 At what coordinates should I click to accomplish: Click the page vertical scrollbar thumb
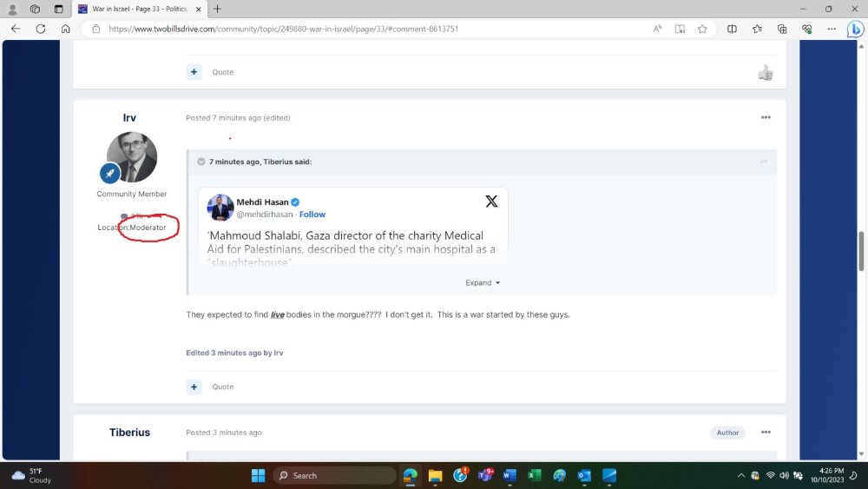(x=861, y=251)
